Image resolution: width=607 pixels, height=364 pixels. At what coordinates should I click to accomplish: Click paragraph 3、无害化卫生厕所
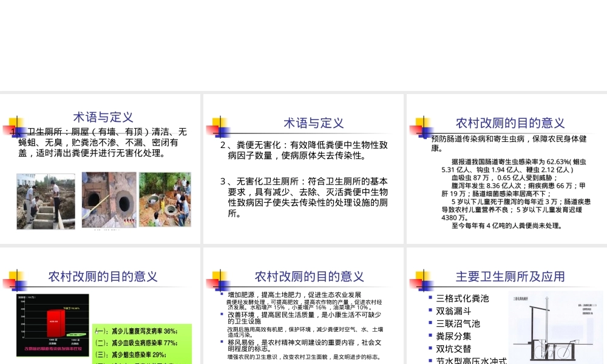tap(304, 197)
